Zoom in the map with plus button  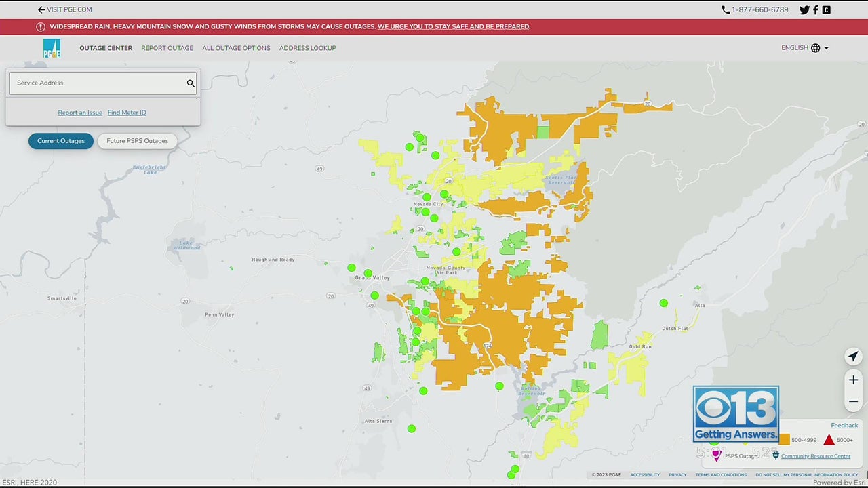point(853,380)
